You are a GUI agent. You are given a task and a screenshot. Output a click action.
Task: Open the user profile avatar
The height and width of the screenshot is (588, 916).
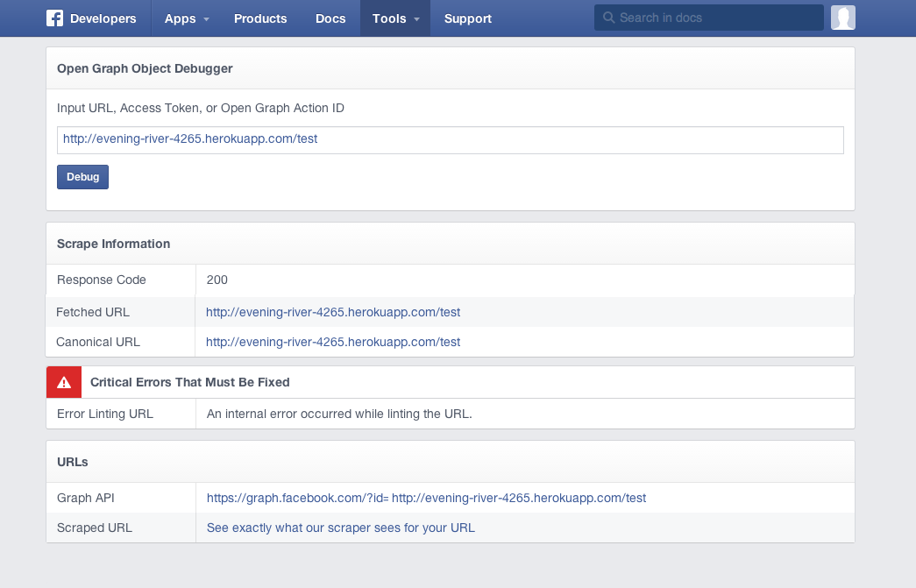[x=843, y=18]
